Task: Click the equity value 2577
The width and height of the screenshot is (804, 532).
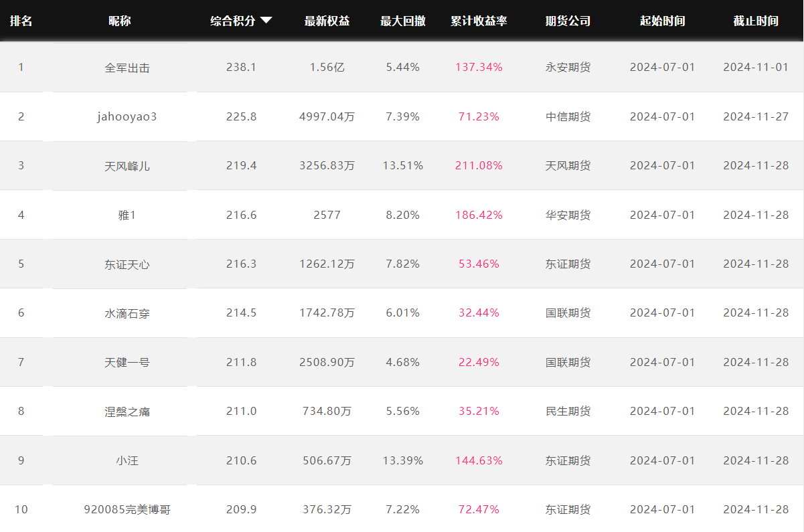Action: point(327,215)
